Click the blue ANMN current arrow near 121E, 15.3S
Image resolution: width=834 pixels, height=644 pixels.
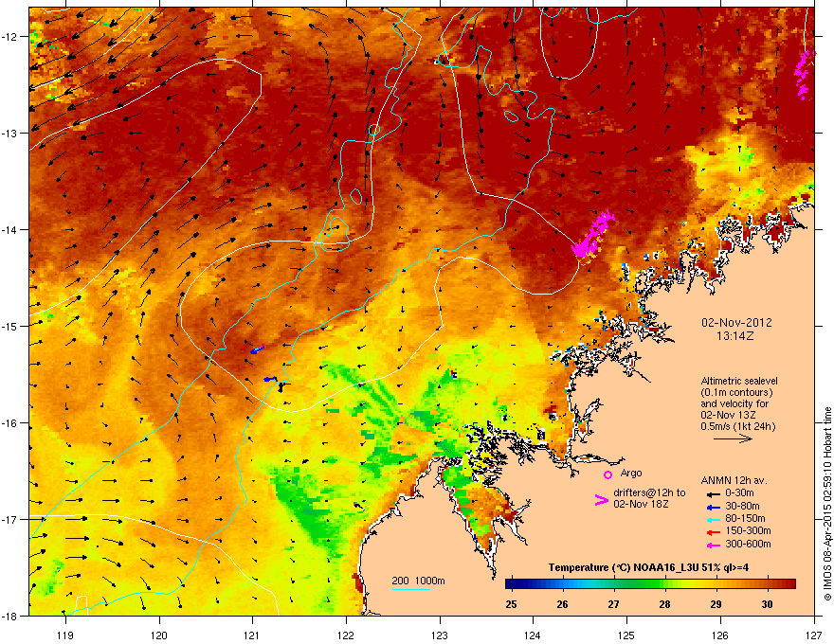257,349
